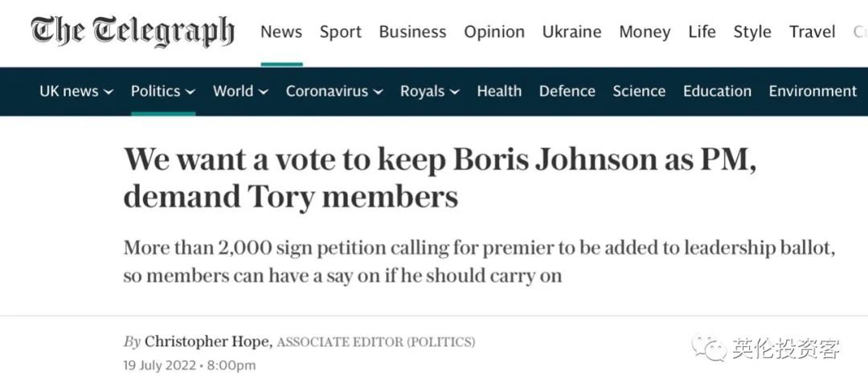This screenshot has width=868, height=387.
Task: Go to the Travel section
Action: click(x=812, y=32)
